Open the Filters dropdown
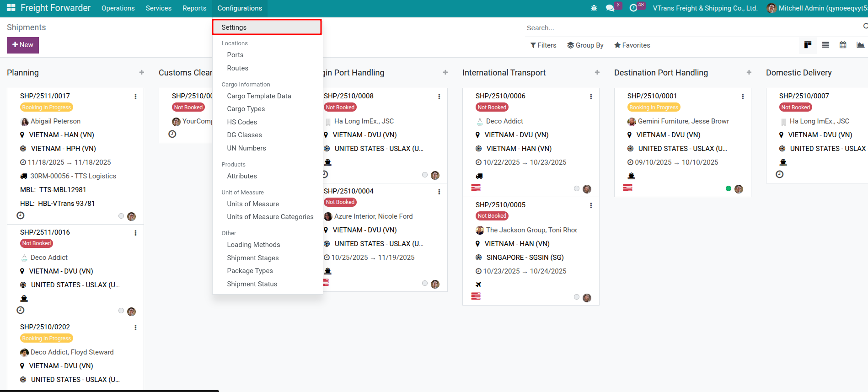868x392 pixels. tap(543, 45)
